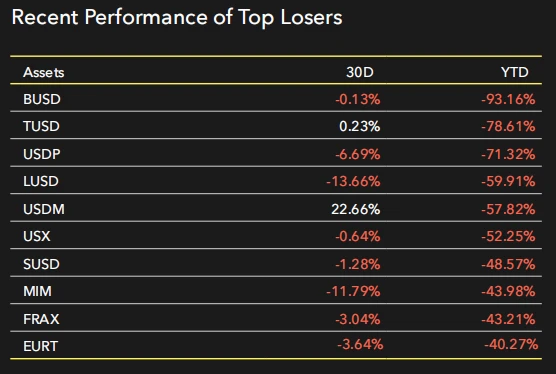The image size is (556, 374).
Task: Select the FRAX asset name
Action: click(41, 319)
